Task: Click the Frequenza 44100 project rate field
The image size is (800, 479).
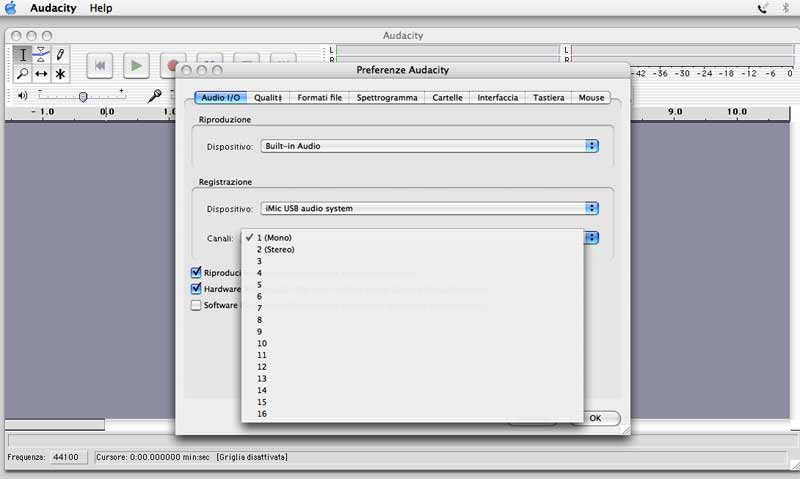Action: click(69, 457)
